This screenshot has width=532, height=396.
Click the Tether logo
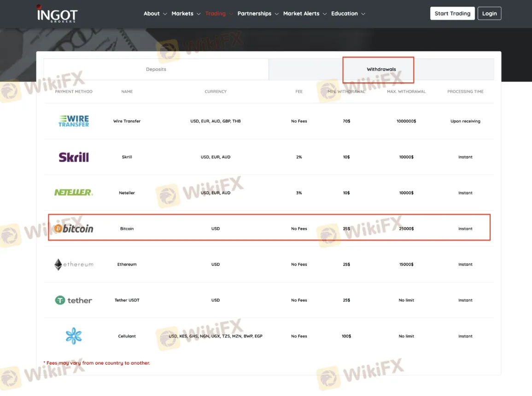click(x=74, y=300)
